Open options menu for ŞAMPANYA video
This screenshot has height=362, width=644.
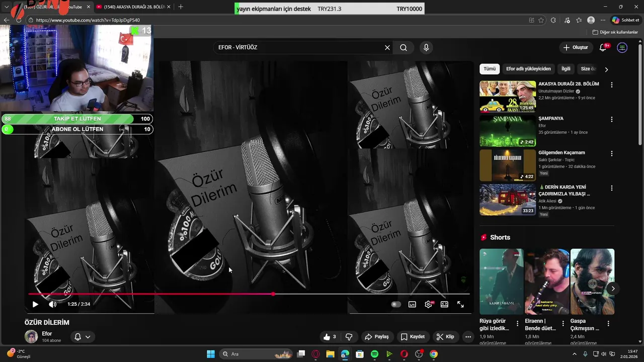612,120
